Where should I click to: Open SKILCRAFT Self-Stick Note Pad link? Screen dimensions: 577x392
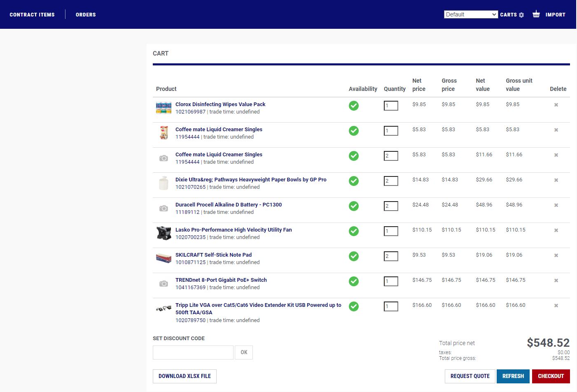point(213,255)
